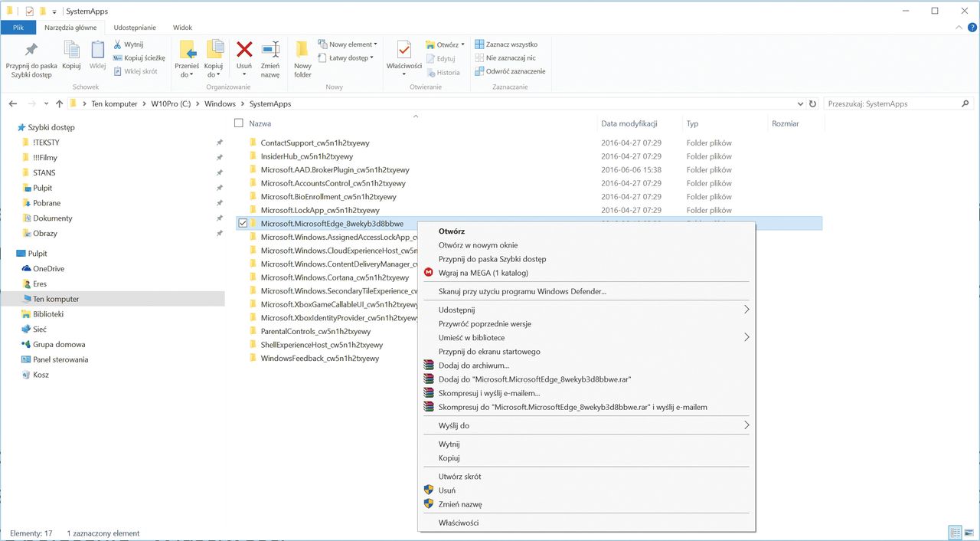The height and width of the screenshot is (541, 980).
Task: Choose Usuń in the context menu
Action: (447, 490)
